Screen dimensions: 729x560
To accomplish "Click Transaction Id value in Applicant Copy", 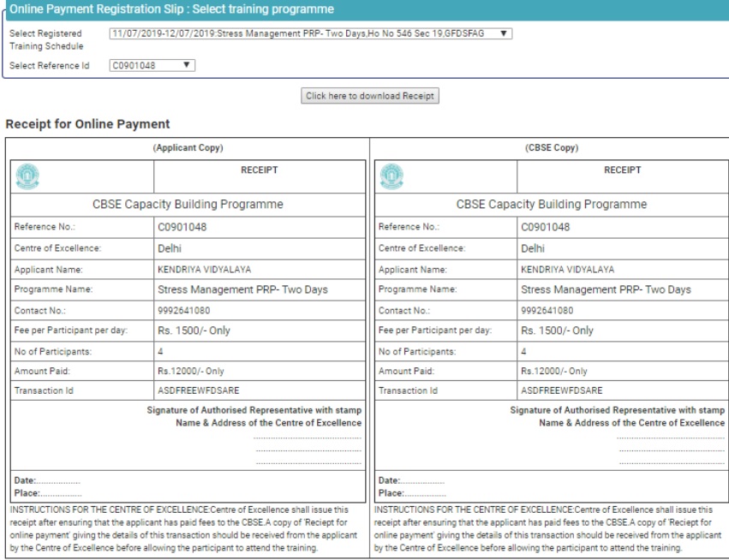I will pos(193,390).
